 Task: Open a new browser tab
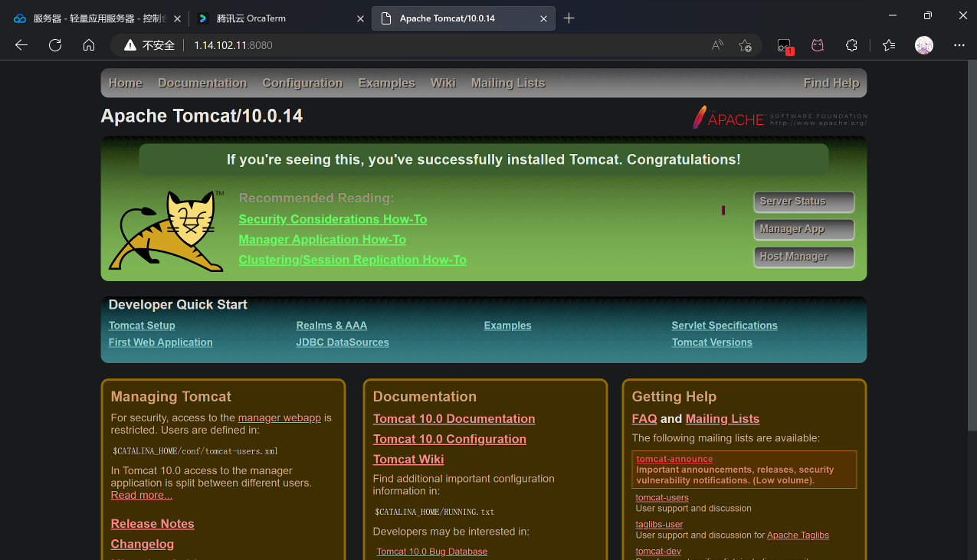pyautogui.click(x=569, y=18)
